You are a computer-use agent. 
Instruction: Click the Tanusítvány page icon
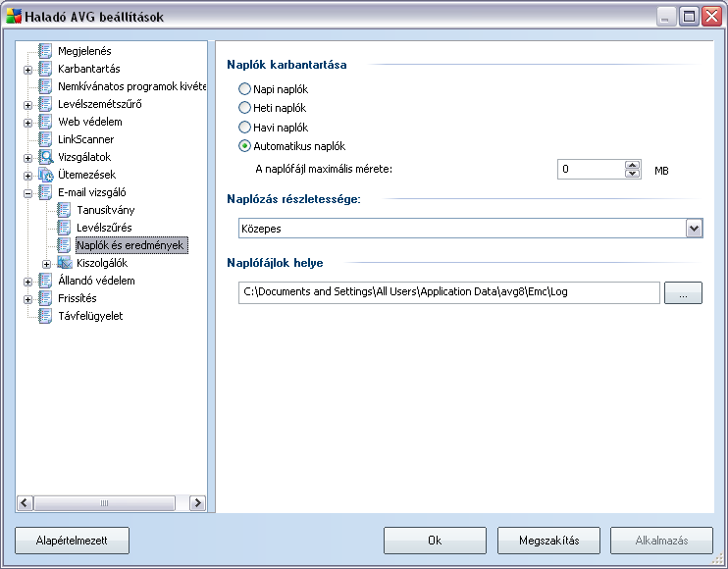tap(64, 210)
